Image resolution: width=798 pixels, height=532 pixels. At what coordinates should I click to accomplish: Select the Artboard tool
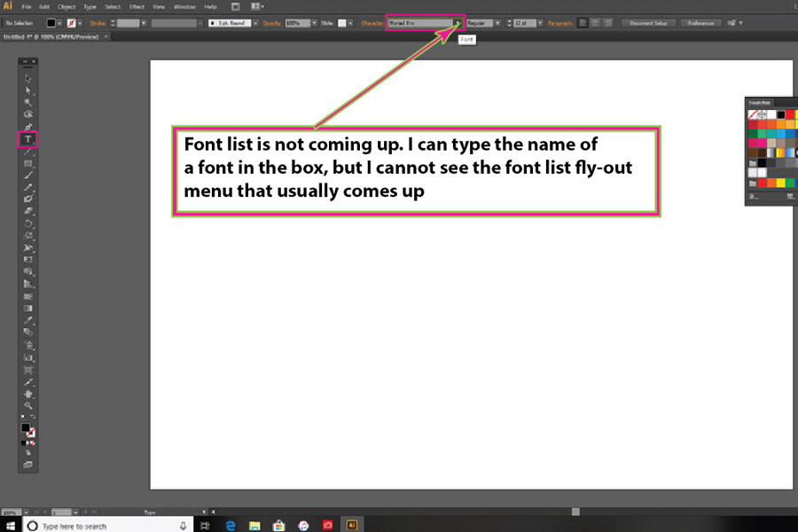click(x=28, y=370)
